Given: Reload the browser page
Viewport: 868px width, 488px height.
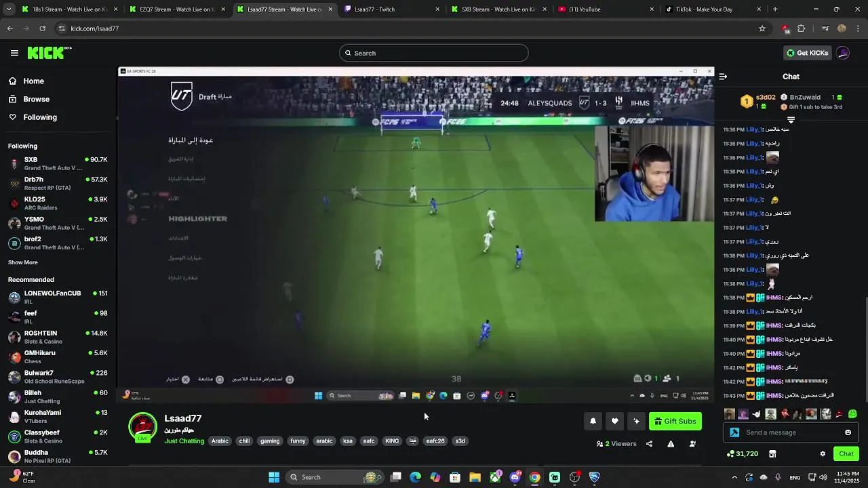Looking at the screenshot, I should coord(42,28).
